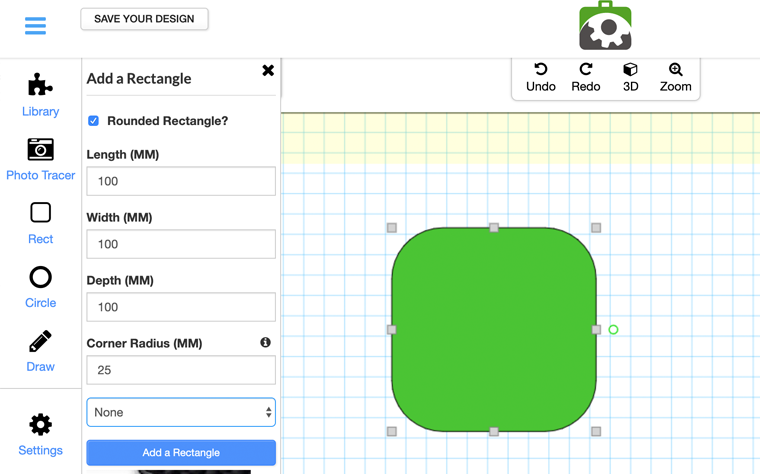Image resolution: width=760 pixels, height=474 pixels.
Task: Open the Photo Tracer camera tool
Action: 40,159
